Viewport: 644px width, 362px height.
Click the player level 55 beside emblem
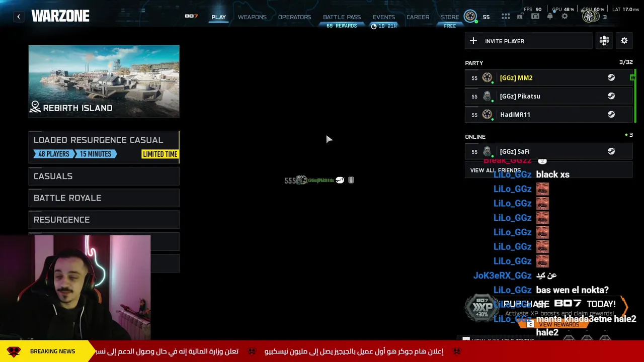click(486, 17)
